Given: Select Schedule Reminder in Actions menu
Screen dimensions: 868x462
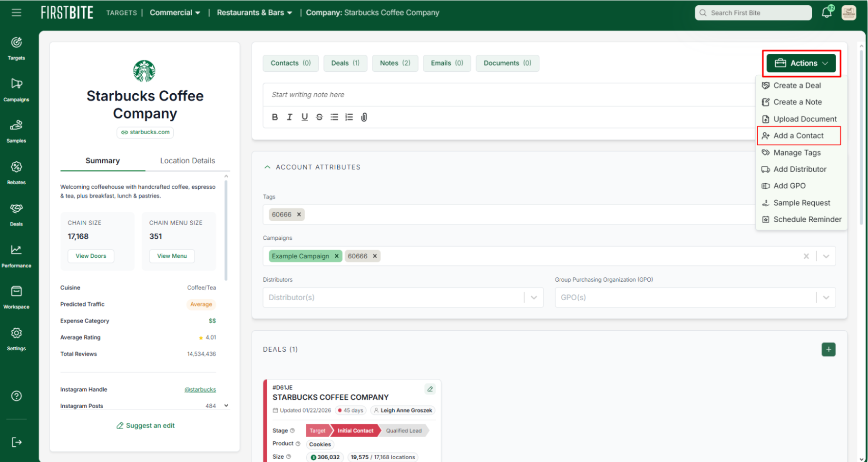Looking at the screenshot, I should tap(801, 219).
